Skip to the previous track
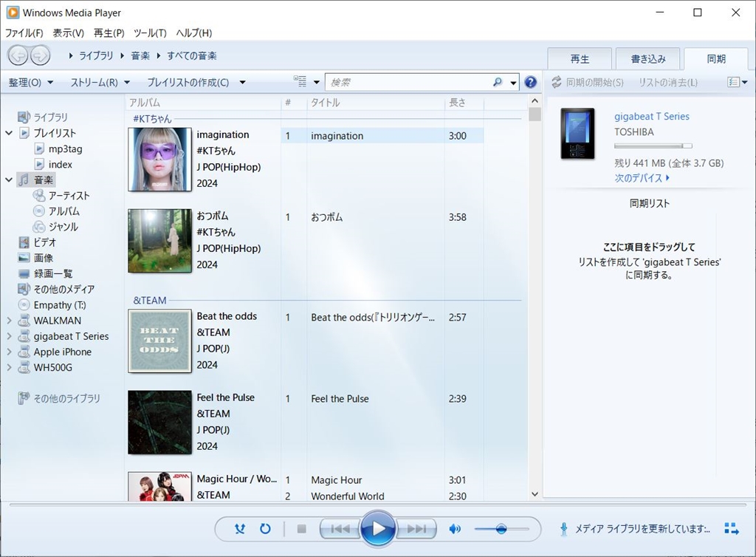Image resolution: width=756 pixels, height=557 pixels. pyautogui.click(x=340, y=529)
